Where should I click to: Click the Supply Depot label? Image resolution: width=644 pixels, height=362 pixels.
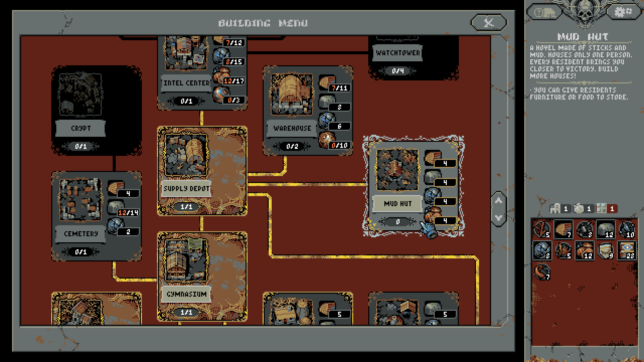coord(186,189)
